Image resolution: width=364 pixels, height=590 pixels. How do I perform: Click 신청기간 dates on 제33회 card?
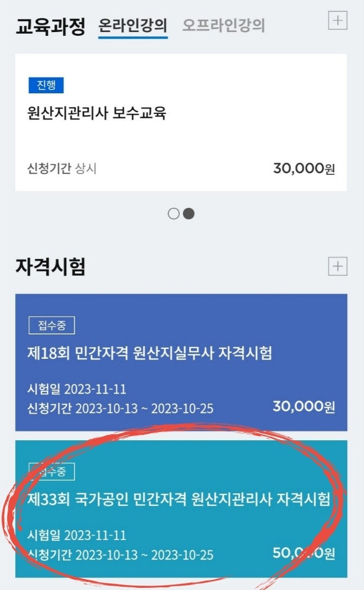tap(120, 555)
